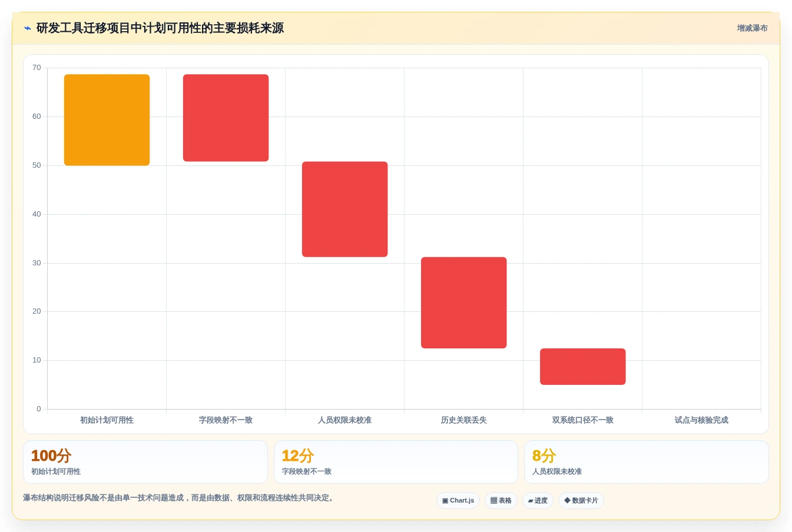Image resolution: width=792 pixels, height=532 pixels.
Task: Click the 增减瀑布 label in header
Action: 752,28
